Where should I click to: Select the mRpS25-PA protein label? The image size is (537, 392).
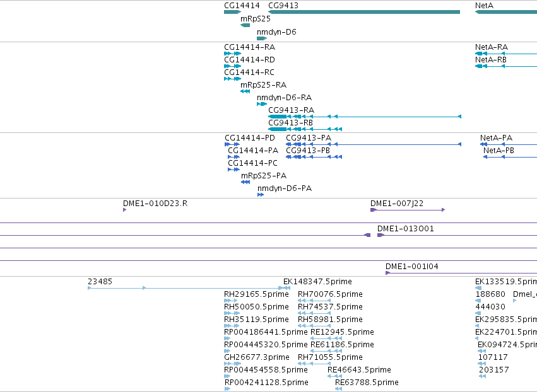[264, 176]
